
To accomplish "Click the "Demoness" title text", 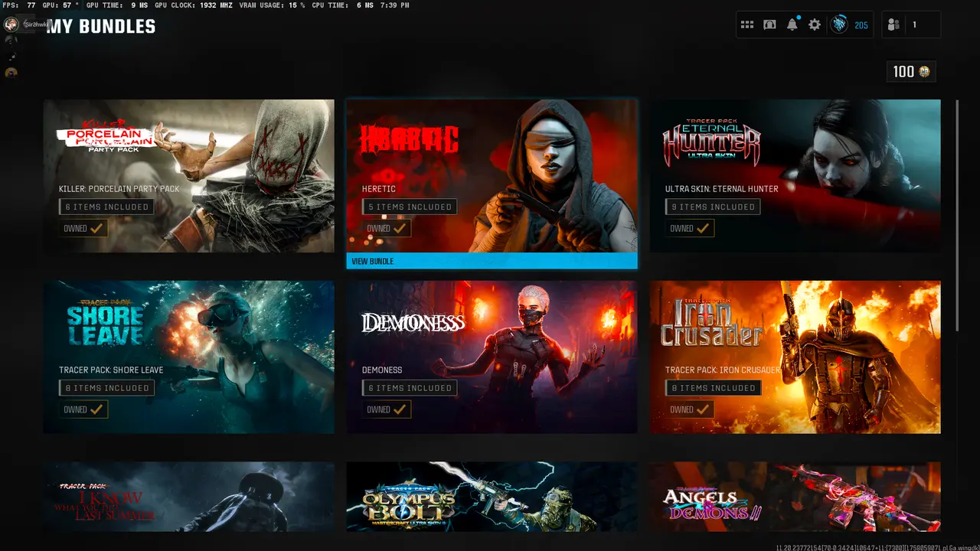I will coord(382,370).
